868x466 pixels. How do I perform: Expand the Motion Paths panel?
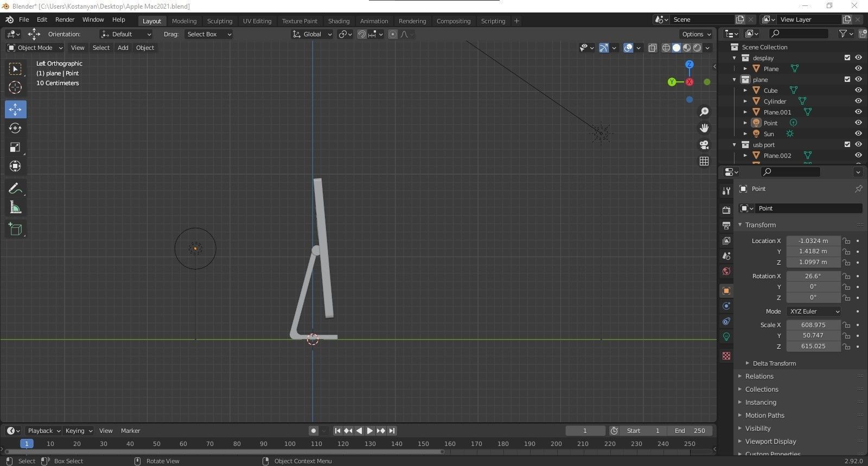pyautogui.click(x=764, y=416)
